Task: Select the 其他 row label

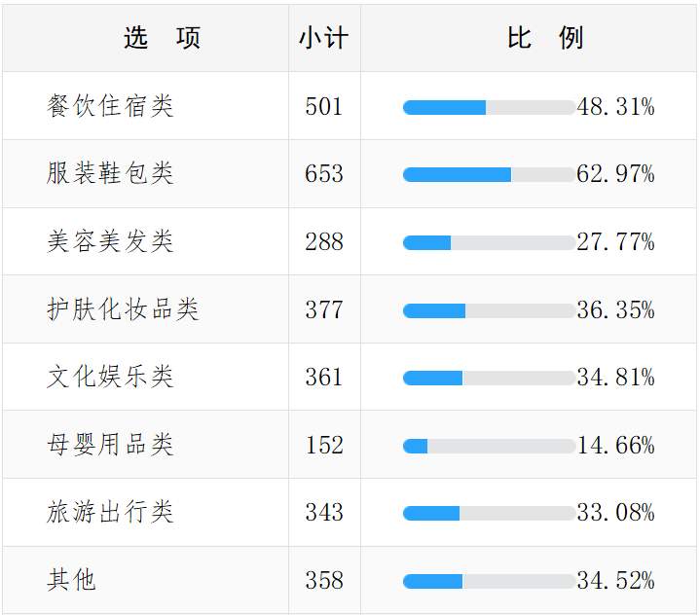Action: (72, 580)
